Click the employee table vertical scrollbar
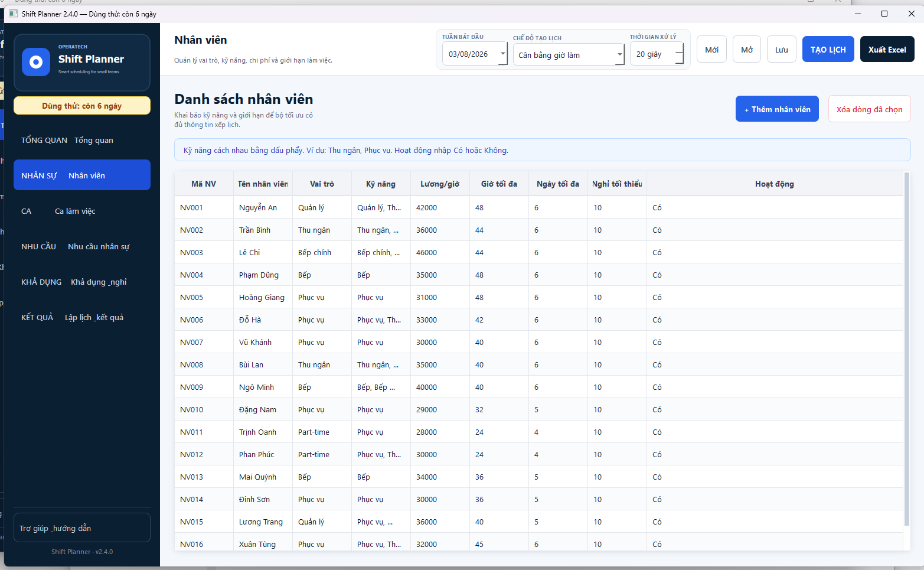The width and height of the screenshot is (924, 570). coord(907,348)
